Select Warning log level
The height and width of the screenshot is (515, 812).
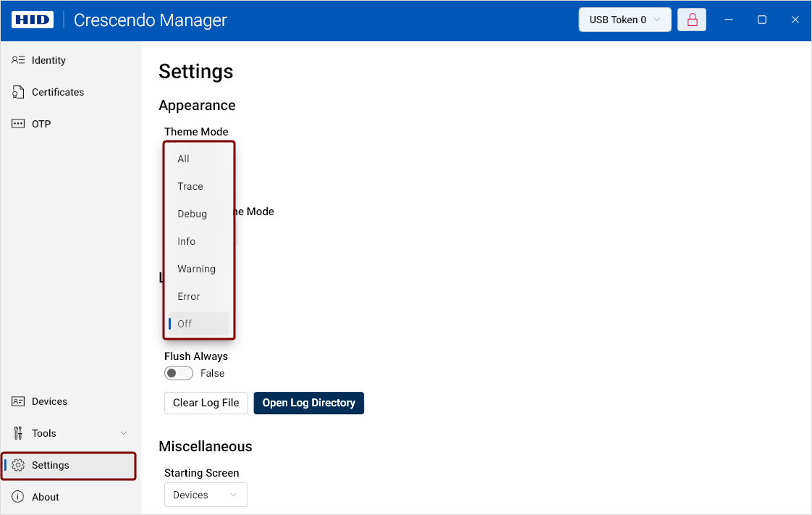click(x=199, y=269)
